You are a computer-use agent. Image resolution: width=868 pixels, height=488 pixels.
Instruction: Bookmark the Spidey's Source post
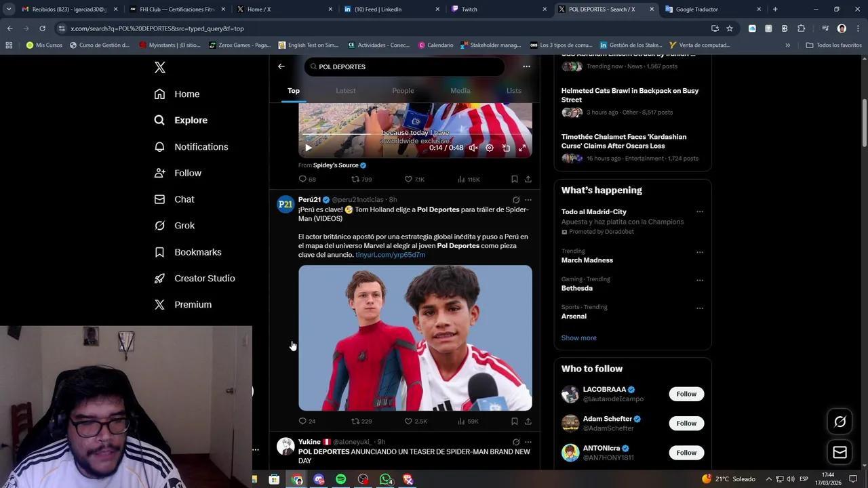pyautogui.click(x=515, y=180)
